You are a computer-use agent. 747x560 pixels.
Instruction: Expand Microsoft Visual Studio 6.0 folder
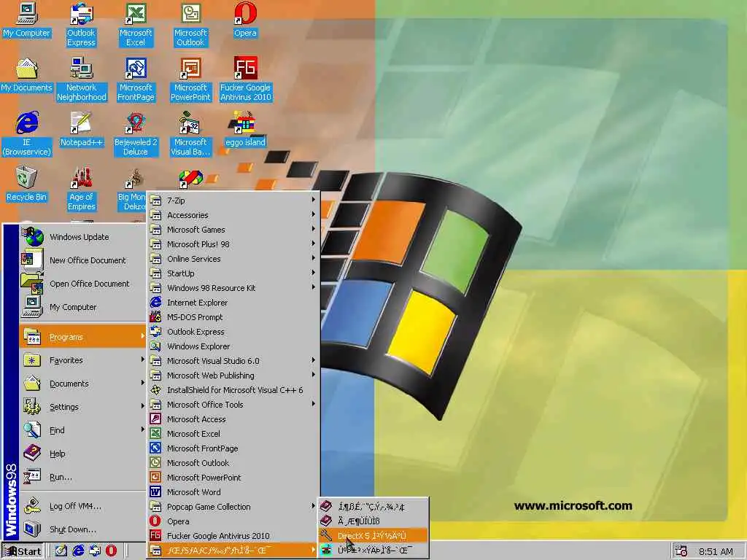pos(233,360)
